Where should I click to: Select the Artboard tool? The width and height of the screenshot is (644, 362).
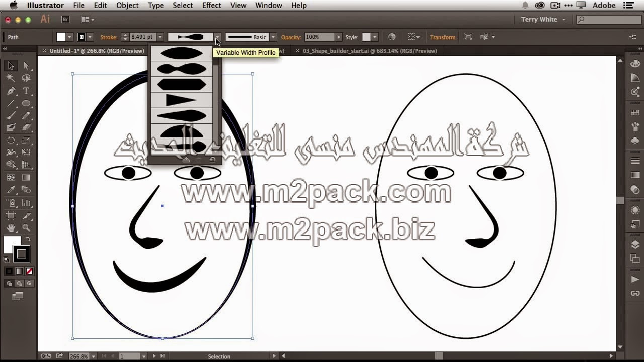[x=11, y=216]
